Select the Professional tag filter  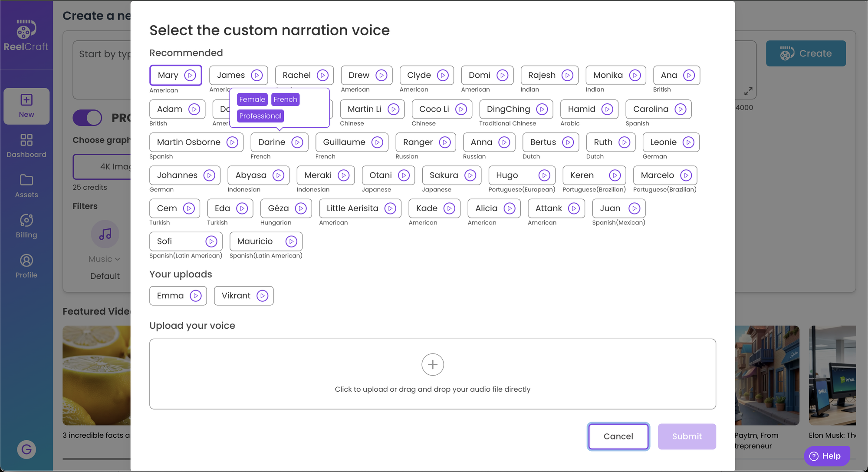[x=260, y=116]
